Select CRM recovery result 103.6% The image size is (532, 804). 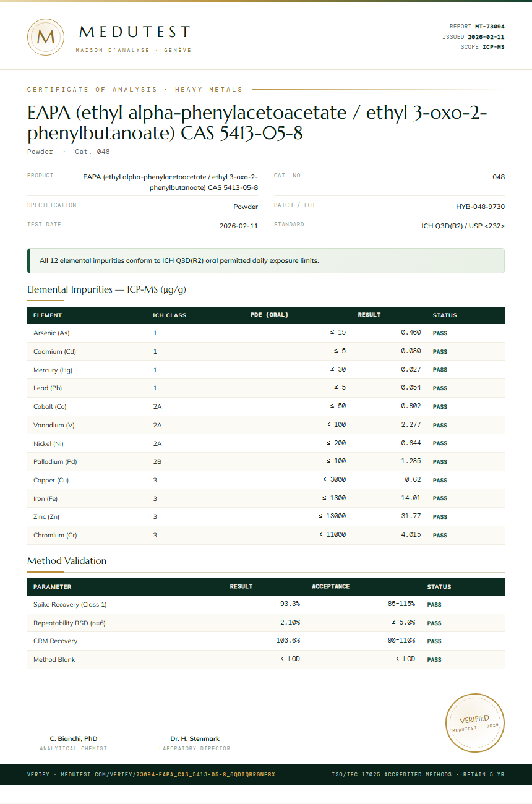pyautogui.click(x=288, y=641)
